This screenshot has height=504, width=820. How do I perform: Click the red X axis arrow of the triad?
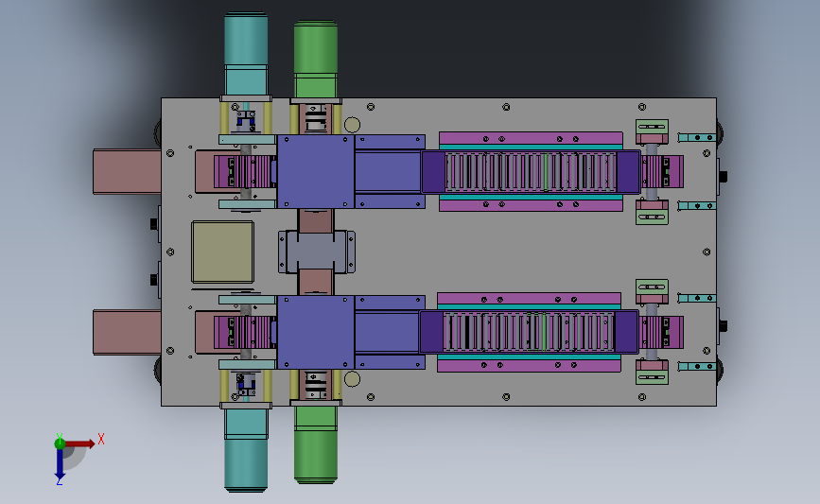pyautogui.click(x=80, y=443)
